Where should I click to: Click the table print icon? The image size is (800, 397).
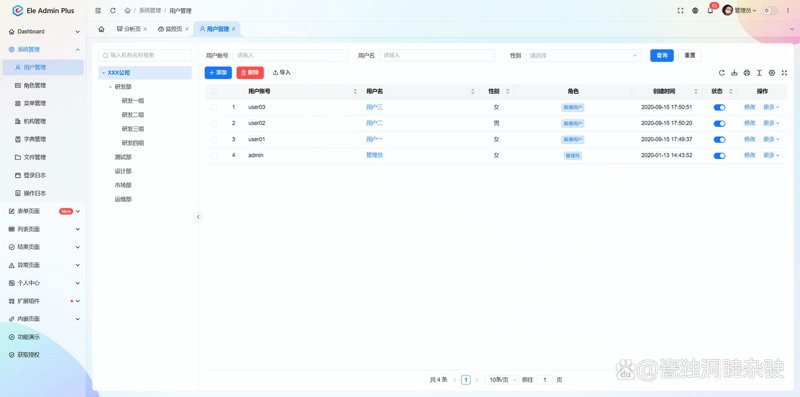pos(747,73)
